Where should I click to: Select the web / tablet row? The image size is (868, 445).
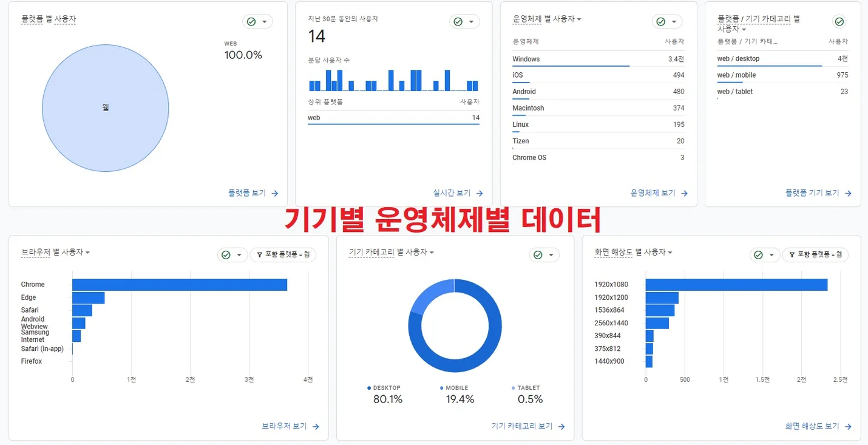tap(782, 92)
